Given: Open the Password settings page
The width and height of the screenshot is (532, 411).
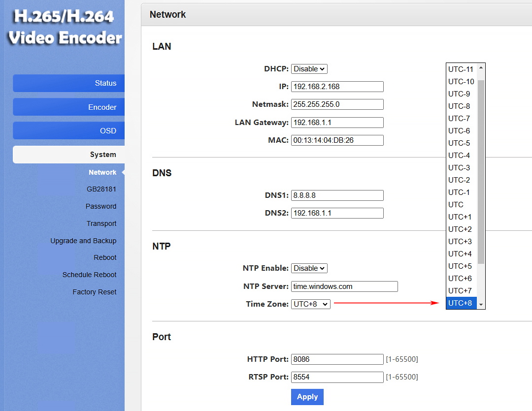Looking at the screenshot, I should [100, 206].
